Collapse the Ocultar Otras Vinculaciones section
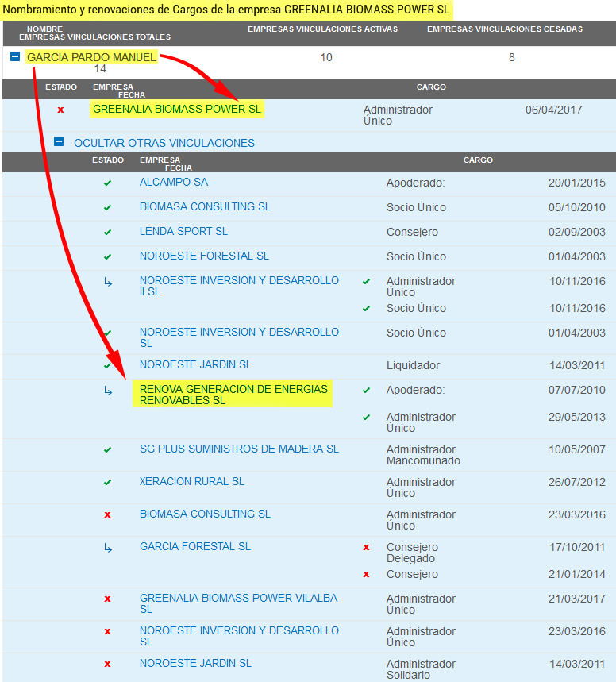The width and height of the screenshot is (616, 682). 59,142
